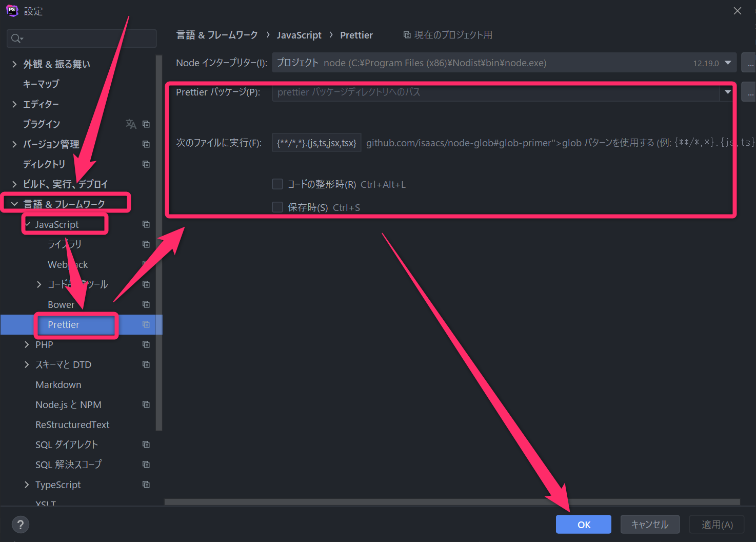Close the 設定 dialog window
756x542 pixels.
coord(738,11)
